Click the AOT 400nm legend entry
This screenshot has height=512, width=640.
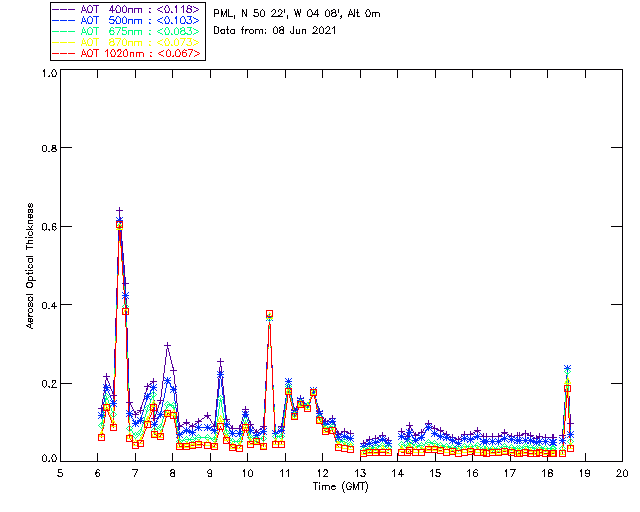pyautogui.click(x=127, y=9)
